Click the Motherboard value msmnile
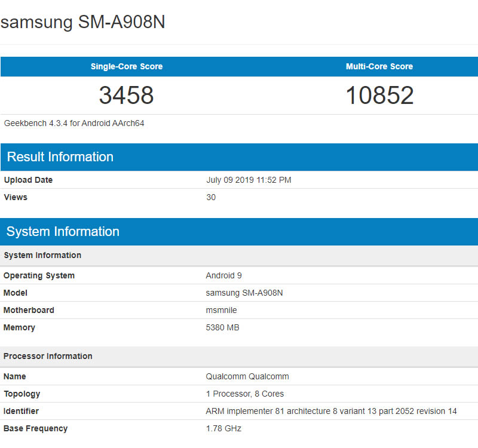This screenshot has width=478, height=448. [222, 310]
